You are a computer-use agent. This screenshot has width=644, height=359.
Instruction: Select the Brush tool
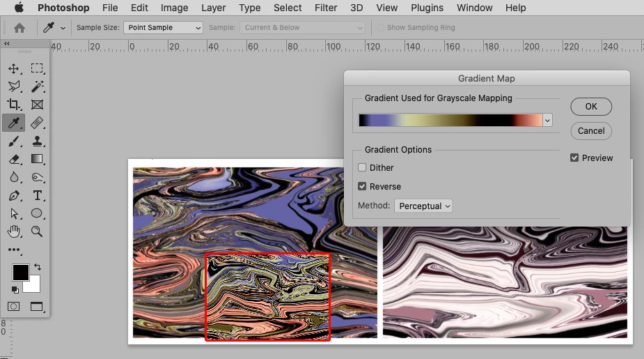click(13, 141)
